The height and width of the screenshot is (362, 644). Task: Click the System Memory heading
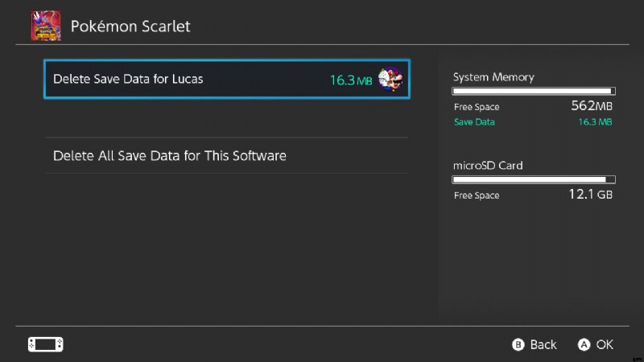click(x=493, y=77)
